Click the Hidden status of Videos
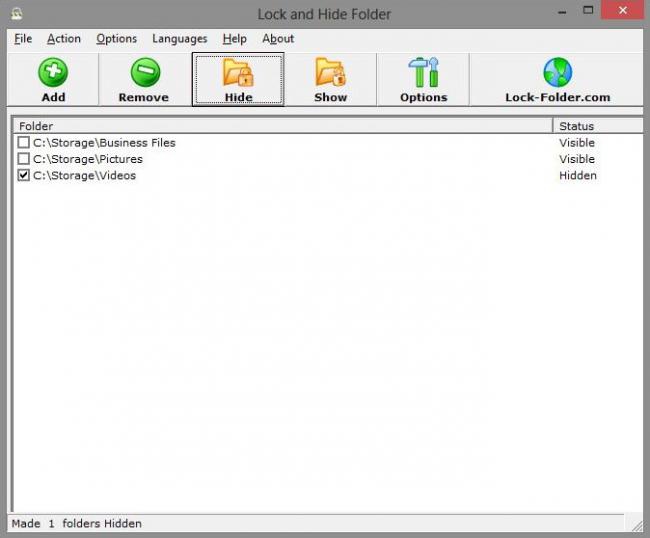The image size is (650, 538). tap(578, 175)
